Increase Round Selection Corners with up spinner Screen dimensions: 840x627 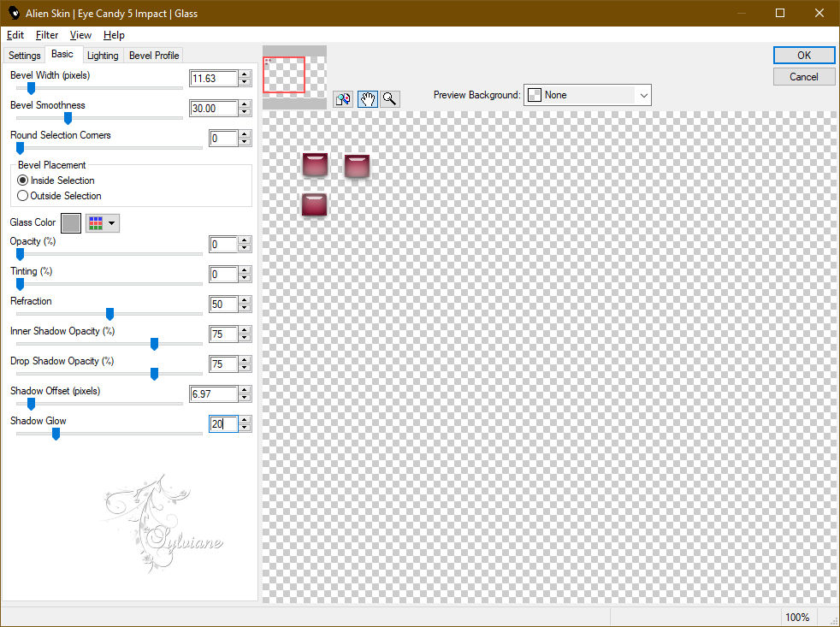(x=245, y=134)
